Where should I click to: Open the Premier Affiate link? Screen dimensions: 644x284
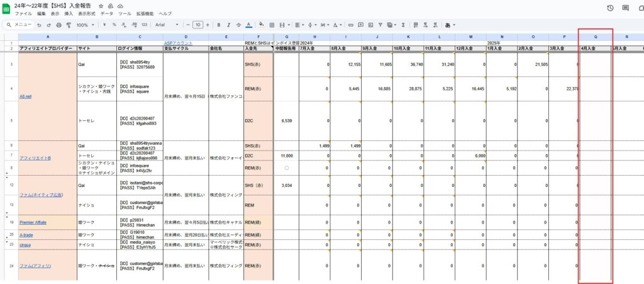[x=33, y=222]
